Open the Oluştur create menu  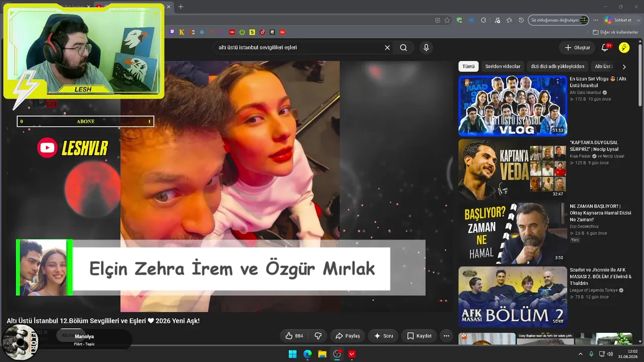577,48
